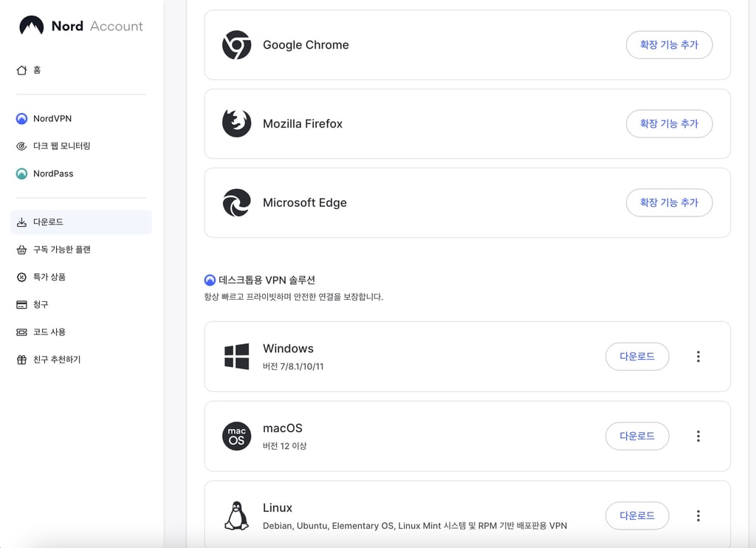Download NordVPN for Linux
This screenshot has width=756, height=548.
pyautogui.click(x=637, y=516)
